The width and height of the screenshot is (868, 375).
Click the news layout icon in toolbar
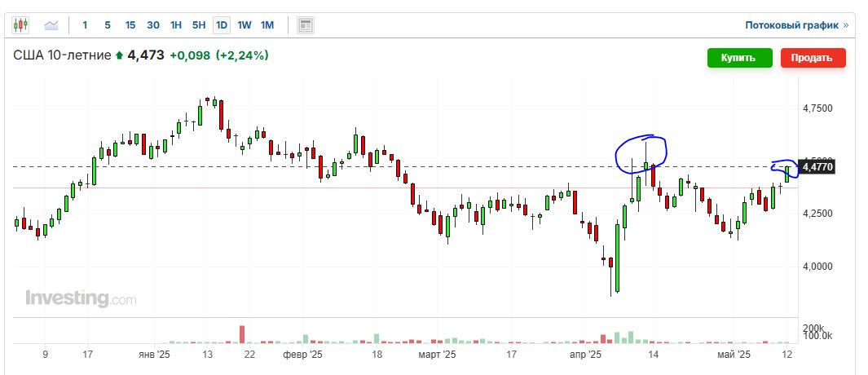point(306,25)
